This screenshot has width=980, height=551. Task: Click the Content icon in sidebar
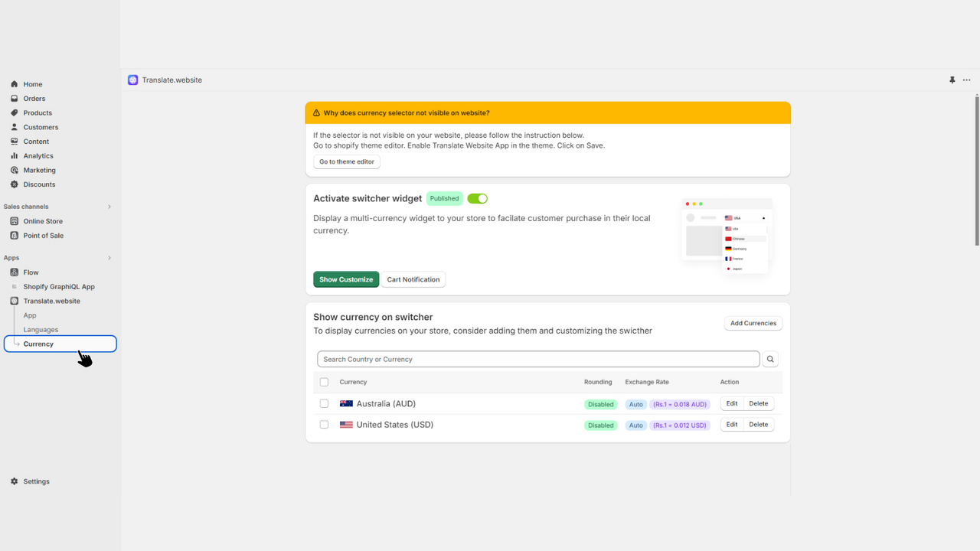coord(15,142)
